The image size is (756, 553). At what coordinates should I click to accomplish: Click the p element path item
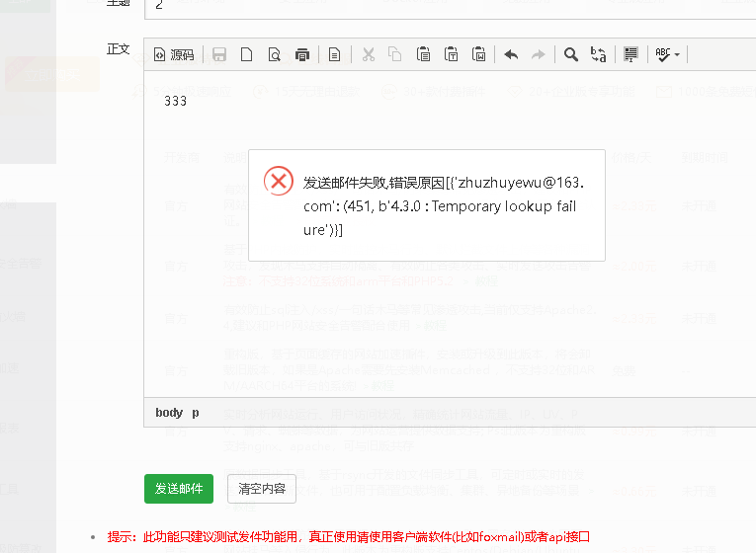(196, 413)
